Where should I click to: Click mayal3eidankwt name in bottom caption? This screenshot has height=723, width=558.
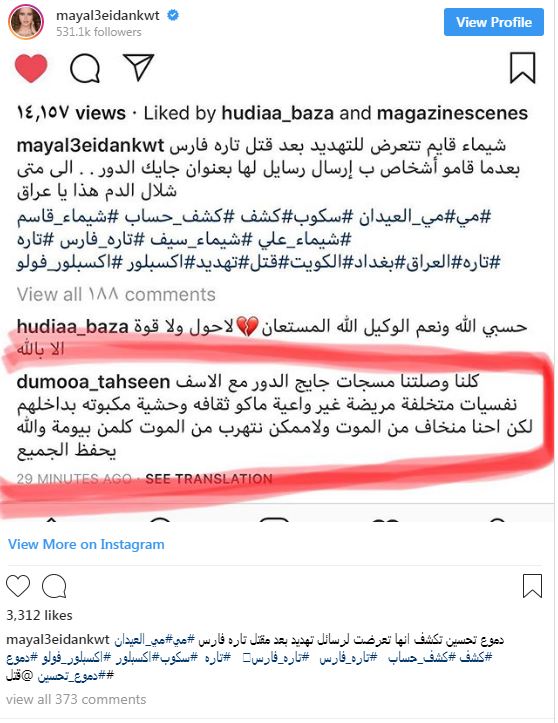[x=58, y=640]
